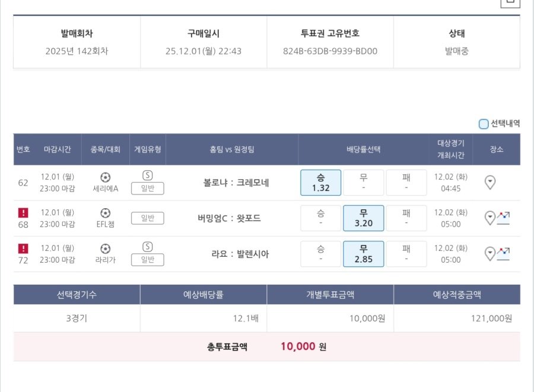Screen dimensions: 534x392
Task: Click the soccer ball icon for 세리에A
Action: click(106, 177)
